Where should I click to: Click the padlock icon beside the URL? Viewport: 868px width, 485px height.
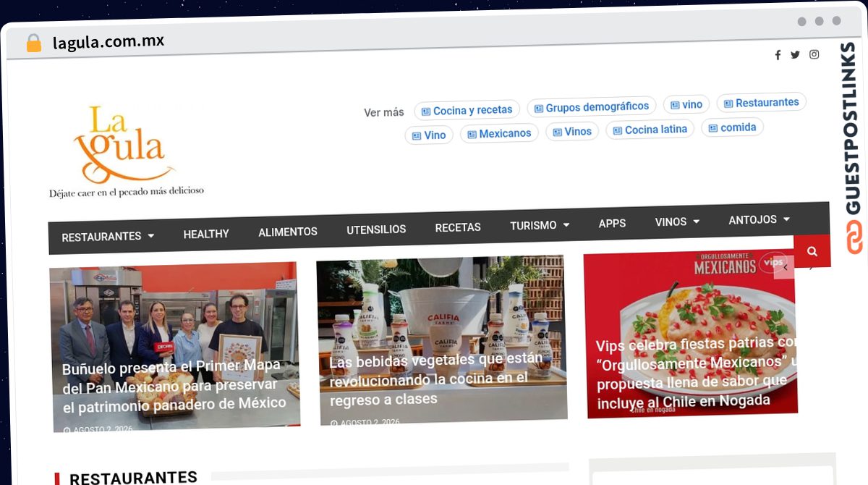(33, 43)
